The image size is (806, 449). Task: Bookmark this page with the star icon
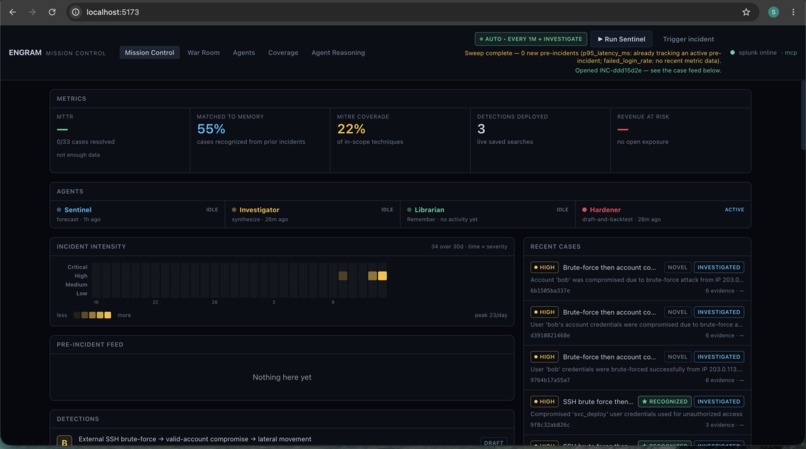pos(746,12)
